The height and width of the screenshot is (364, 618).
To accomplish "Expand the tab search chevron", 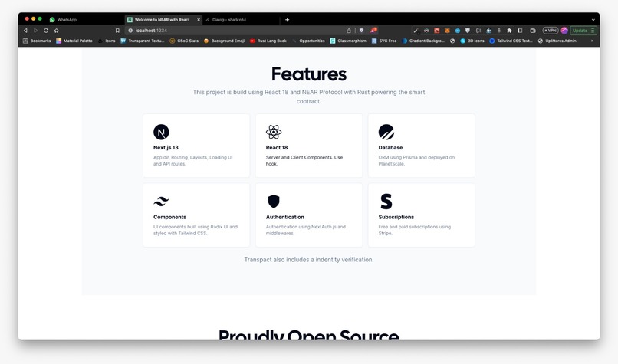I will (593, 19).
